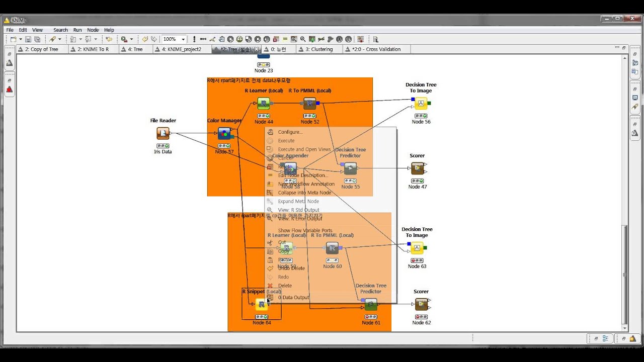Click the step loop execution toolbar icon

348,39
